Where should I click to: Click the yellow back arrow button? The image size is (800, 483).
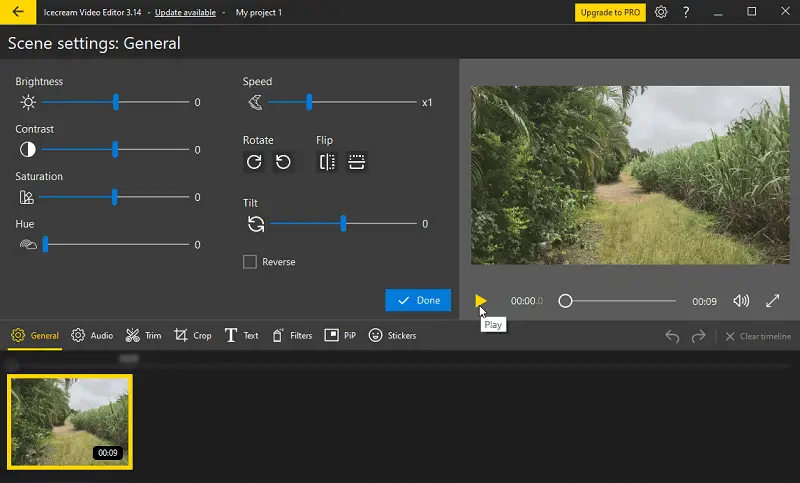tap(18, 12)
